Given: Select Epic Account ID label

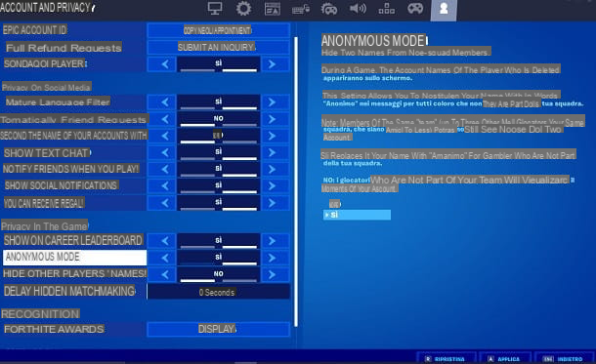Looking at the screenshot, I should (34, 30).
